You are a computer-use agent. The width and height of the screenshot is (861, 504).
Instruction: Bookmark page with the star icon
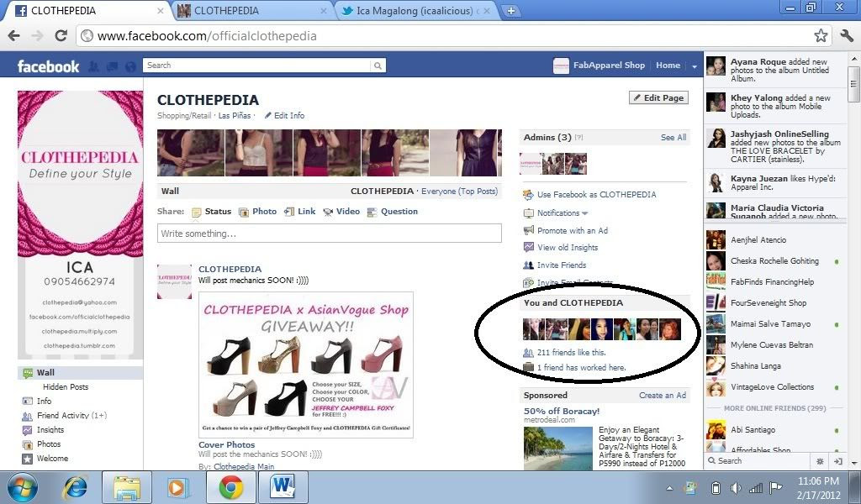[821, 36]
